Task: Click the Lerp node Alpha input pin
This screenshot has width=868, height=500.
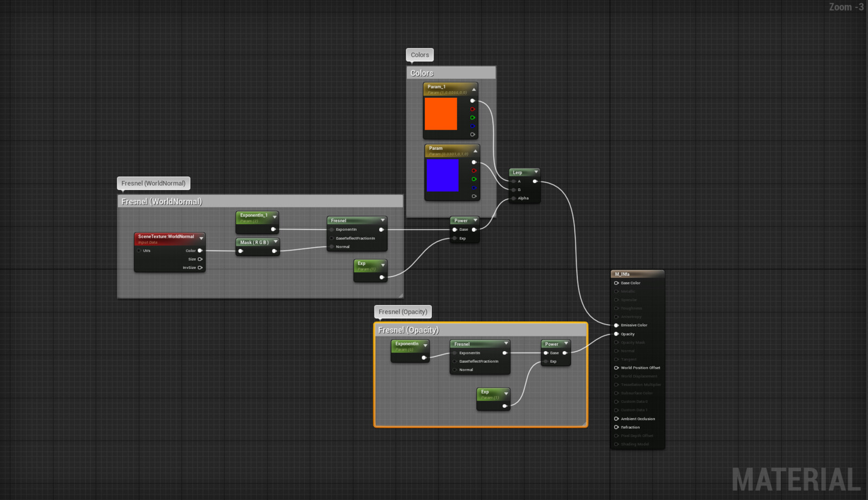Action: tap(513, 198)
